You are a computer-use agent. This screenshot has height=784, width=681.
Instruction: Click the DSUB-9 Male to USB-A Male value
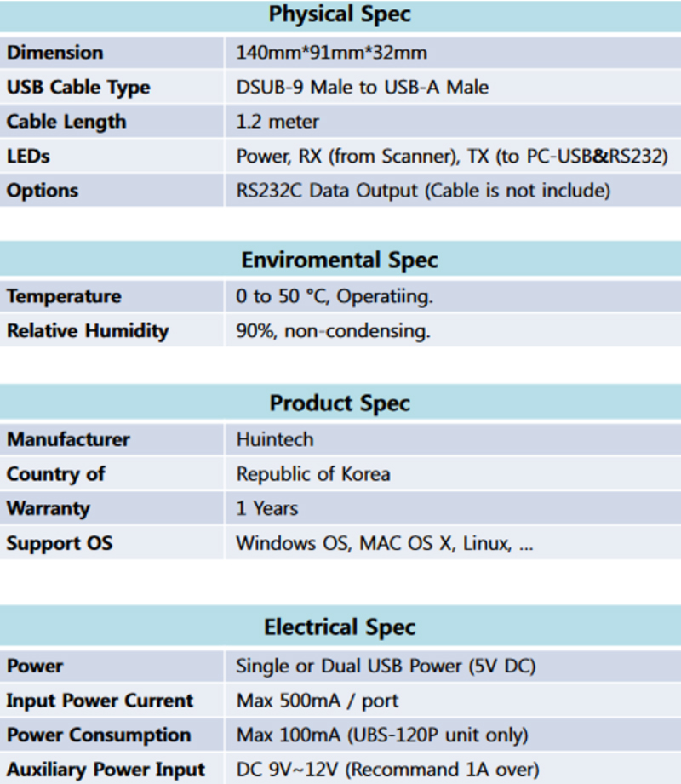[362, 88]
